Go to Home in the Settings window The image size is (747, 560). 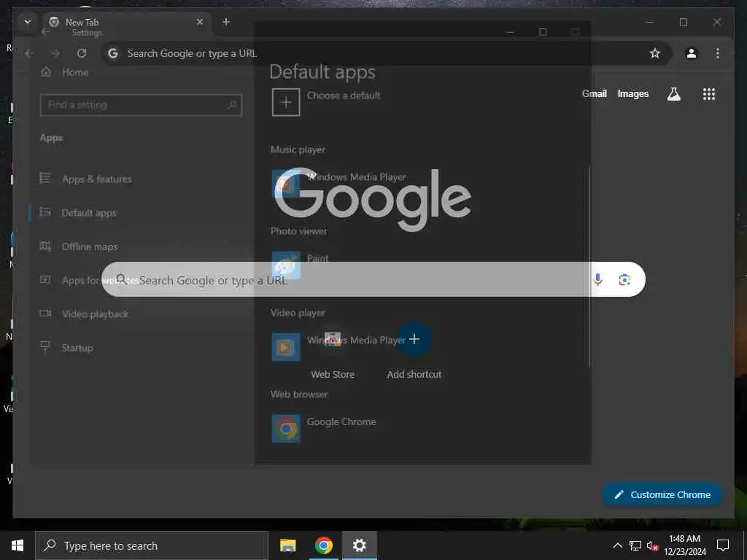tap(65, 72)
